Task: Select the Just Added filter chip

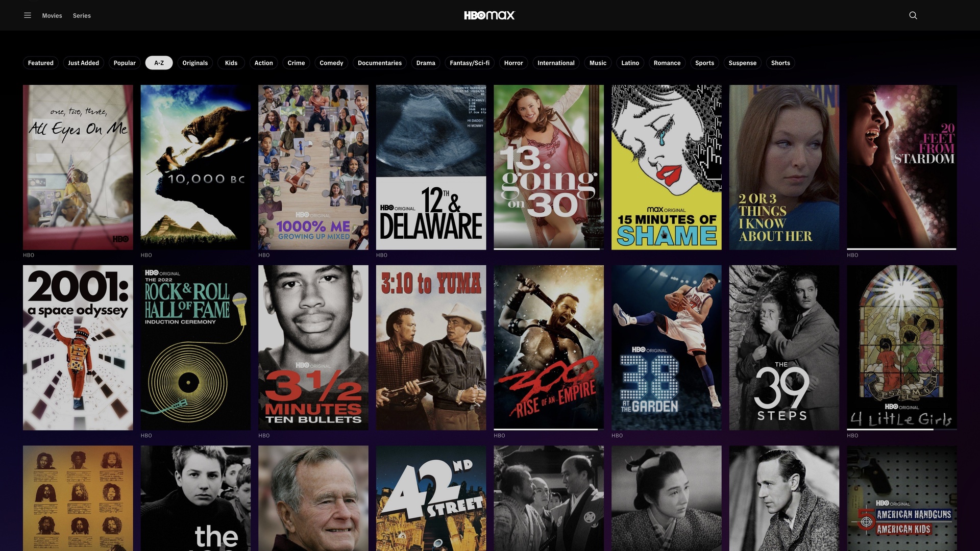Action: (84, 63)
